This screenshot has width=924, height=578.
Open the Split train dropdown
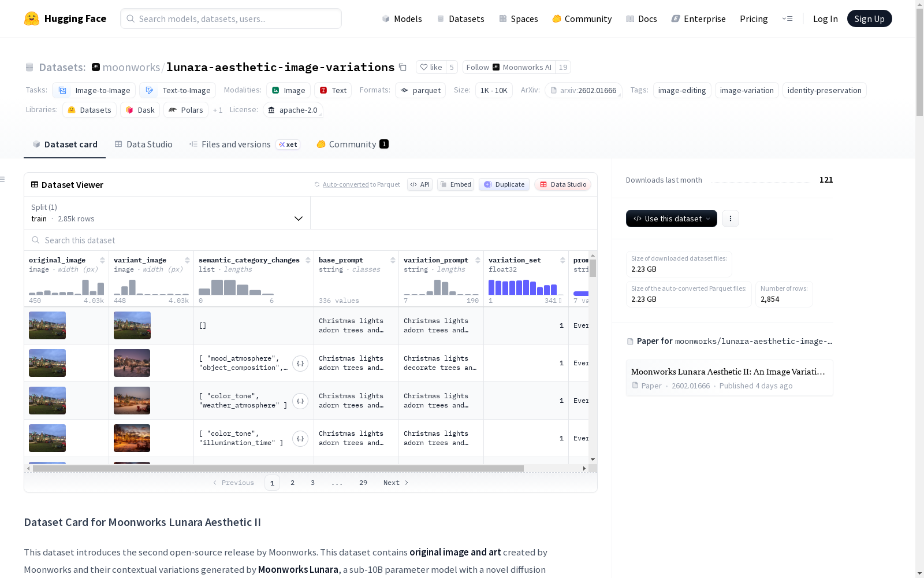click(x=167, y=213)
